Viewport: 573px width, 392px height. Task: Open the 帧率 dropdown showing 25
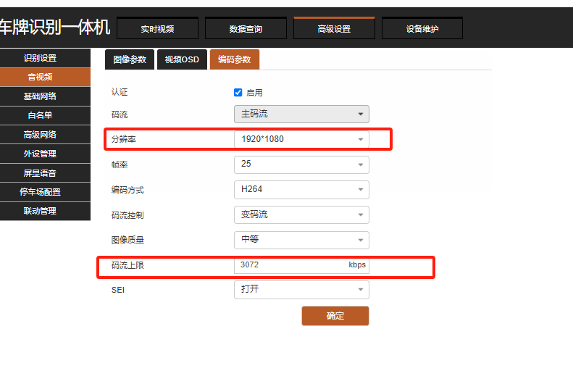[x=301, y=164]
